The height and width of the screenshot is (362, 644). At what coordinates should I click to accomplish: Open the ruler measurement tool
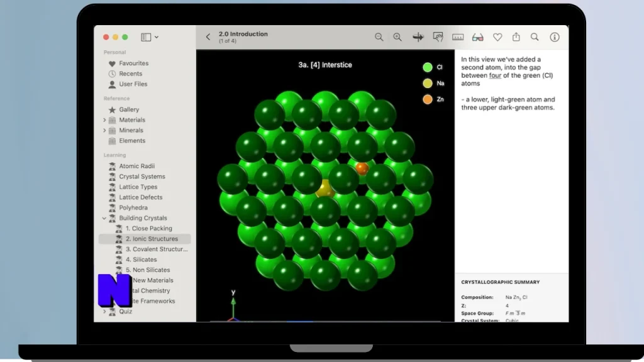point(458,37)
